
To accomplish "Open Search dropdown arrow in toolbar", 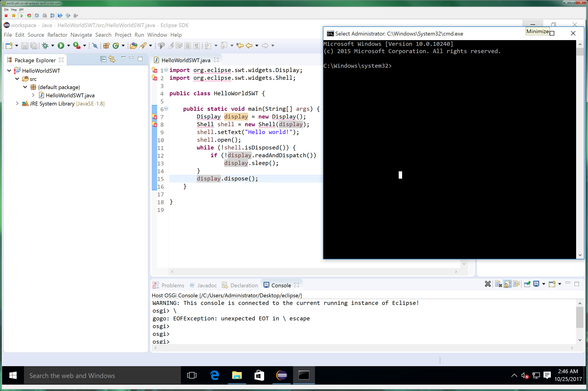I will [x=150, y=46].
